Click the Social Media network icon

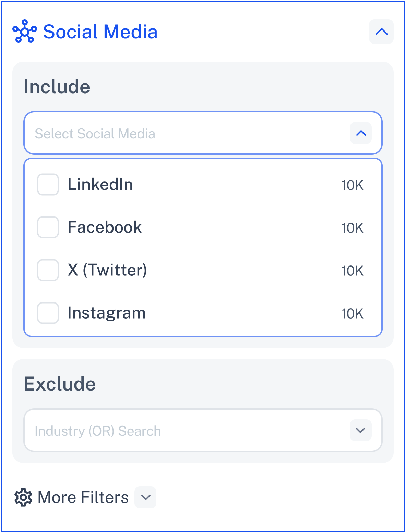pyautogui.click(x=24, y=32)
